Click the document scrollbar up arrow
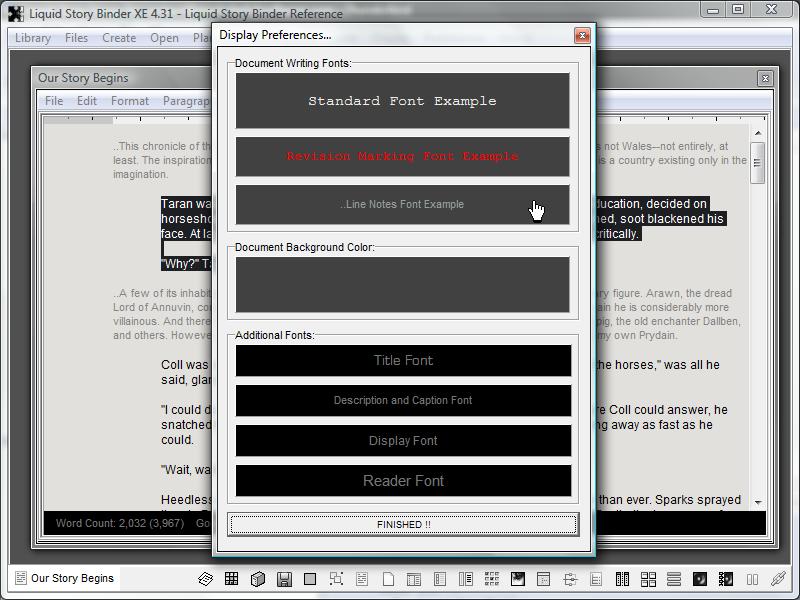800x600 pixels. pyautogui.click(x=758, y=133)
